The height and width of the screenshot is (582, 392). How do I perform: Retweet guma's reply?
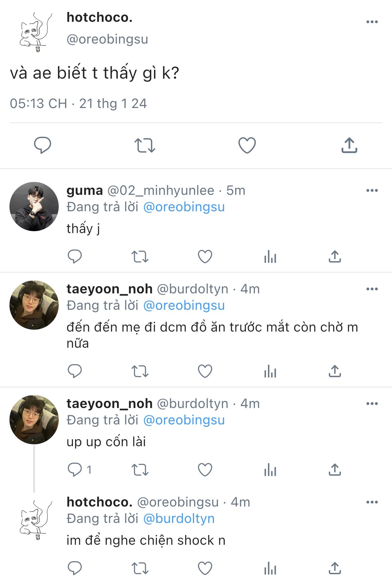[x=140, y=256]
